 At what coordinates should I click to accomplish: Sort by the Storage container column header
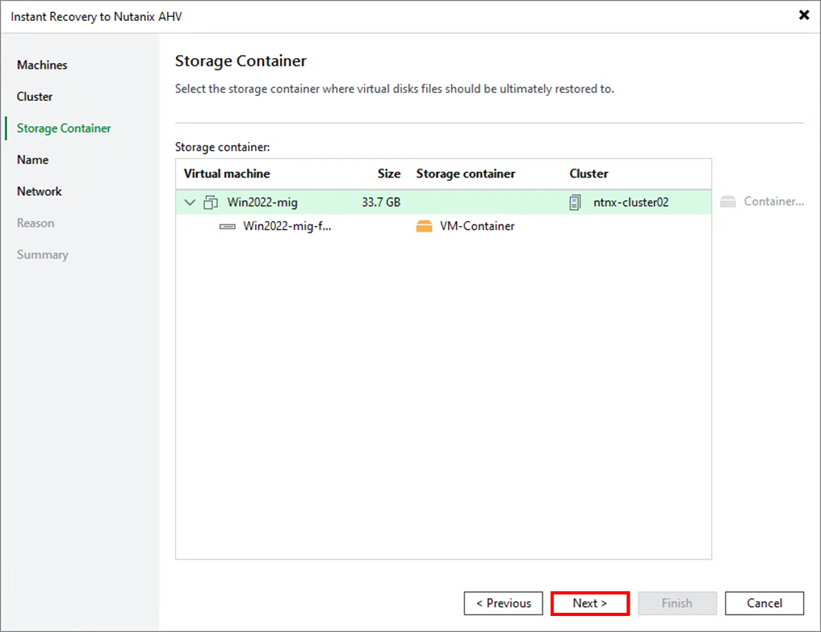point(465,174)
